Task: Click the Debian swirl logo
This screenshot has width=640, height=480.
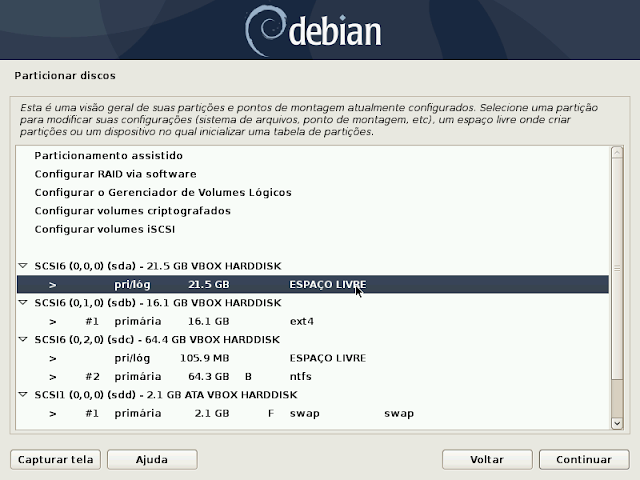Action: click(264, 30)
